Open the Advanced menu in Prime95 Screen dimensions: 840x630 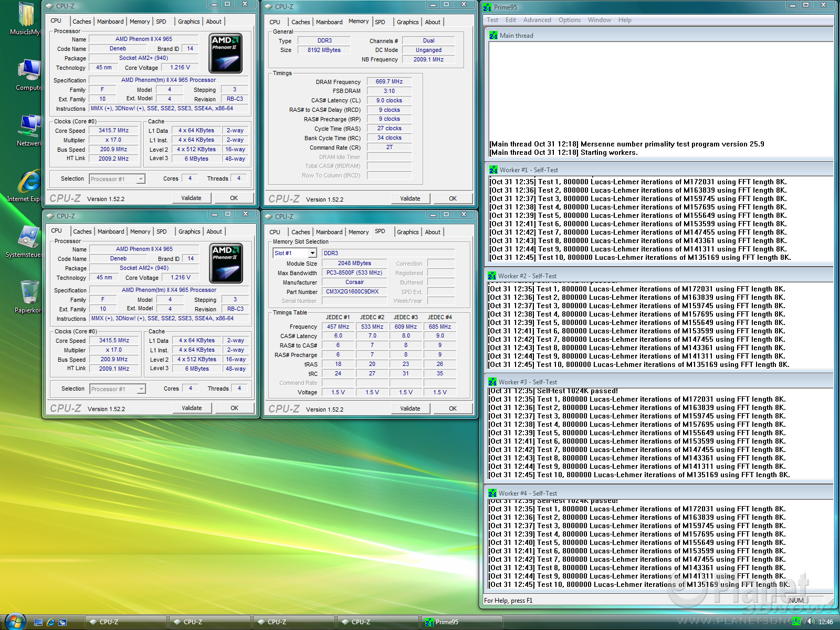[x=537, y=20]
